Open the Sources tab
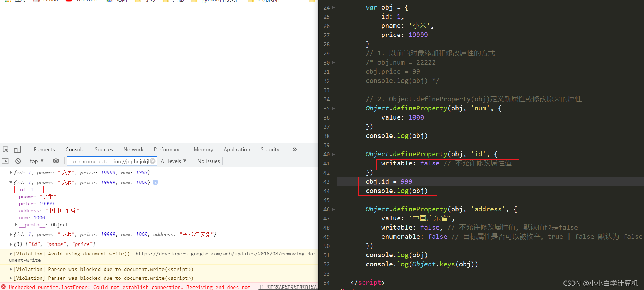This screenshot has height=290, width=644. 104,150
